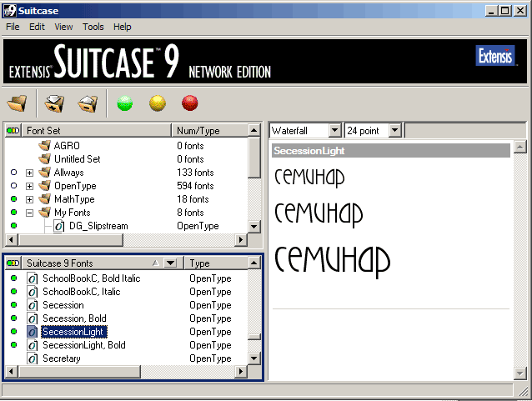Toggle activation dot for My Fonts set

[x=13, y=213]
